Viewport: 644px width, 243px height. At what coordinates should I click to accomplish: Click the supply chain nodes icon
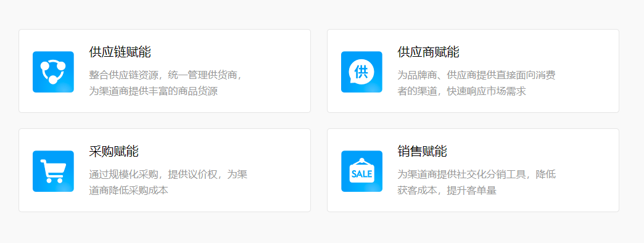pos(54,72)
